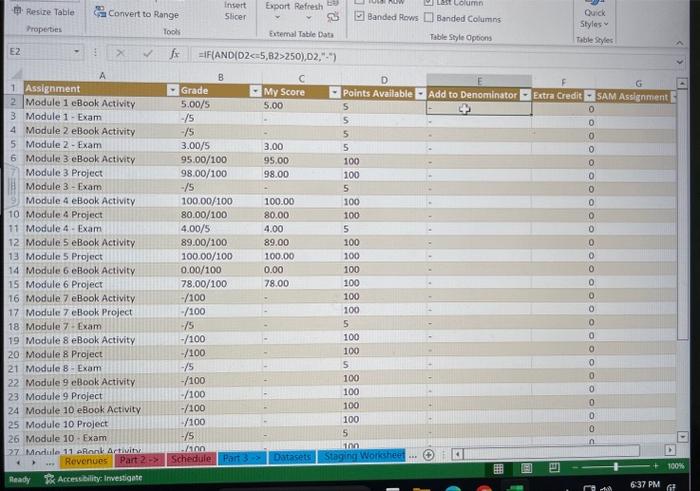Click cell 'Module 3 Project'
The height and width of the screenshot is (491, 700).
pos(101,172)
